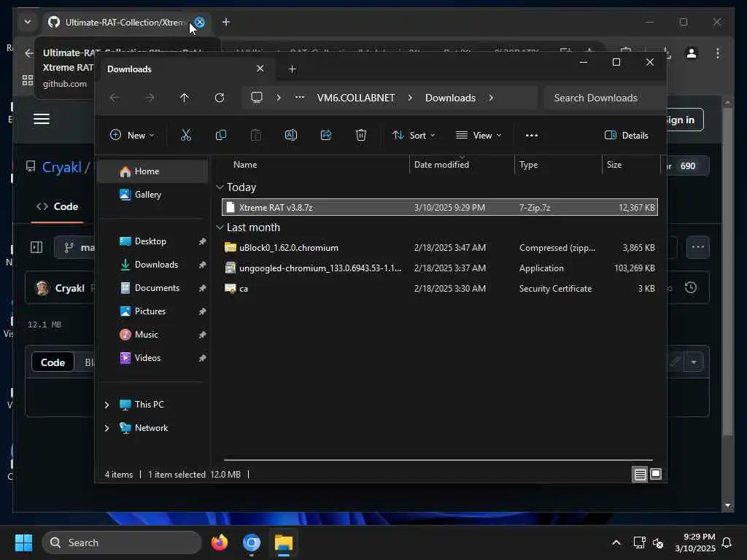
Task: Open browser new tab button
Action: tap(226, 22)
